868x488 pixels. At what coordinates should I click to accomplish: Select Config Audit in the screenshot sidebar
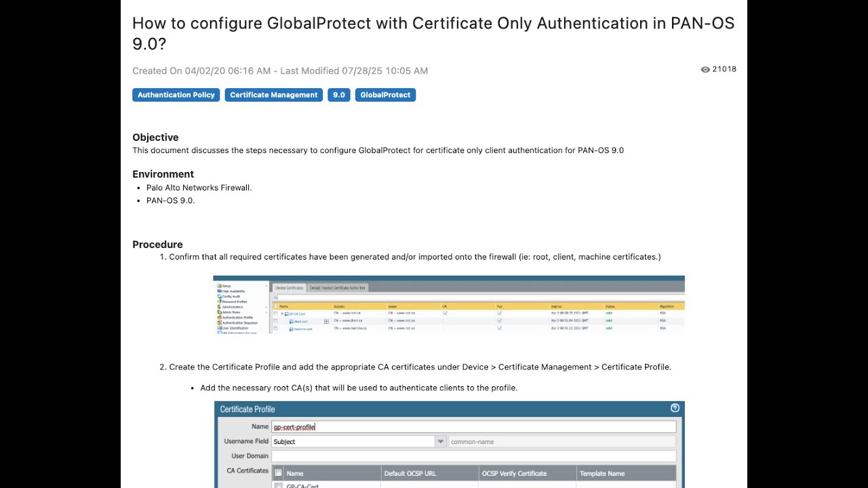pos(229,296)
